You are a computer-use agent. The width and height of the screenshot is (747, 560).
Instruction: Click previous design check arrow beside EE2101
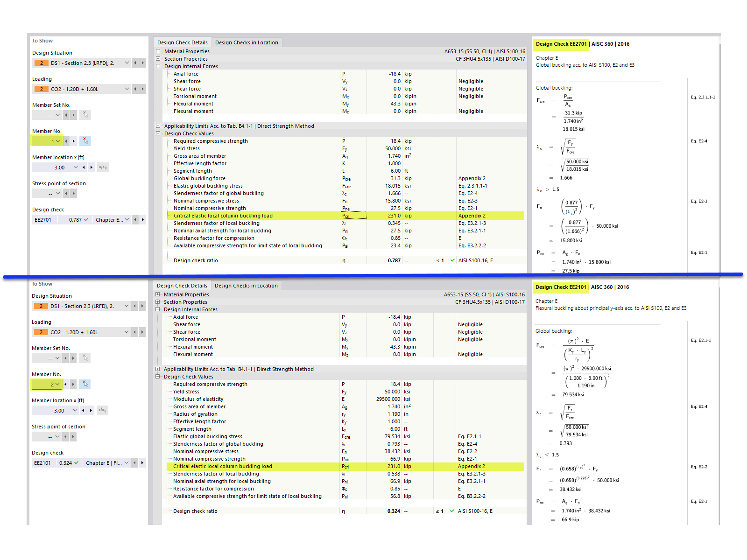pyautogui.click(x=135, y=462)
